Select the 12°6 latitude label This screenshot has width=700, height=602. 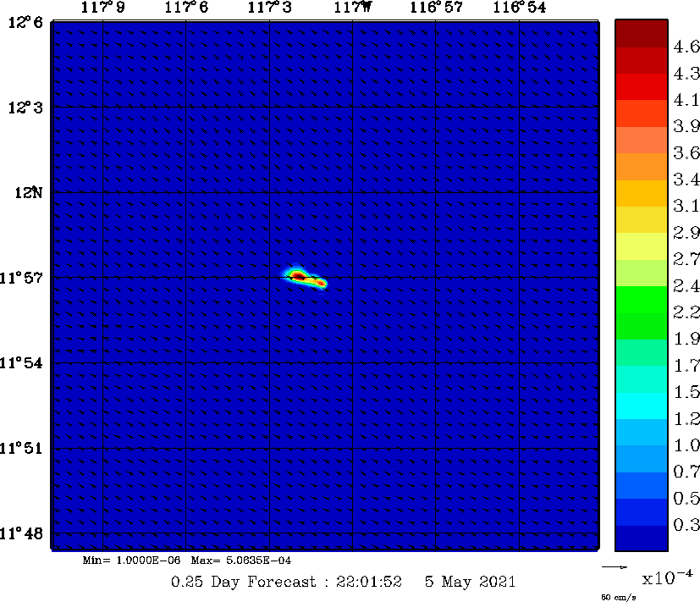(25, 22)
